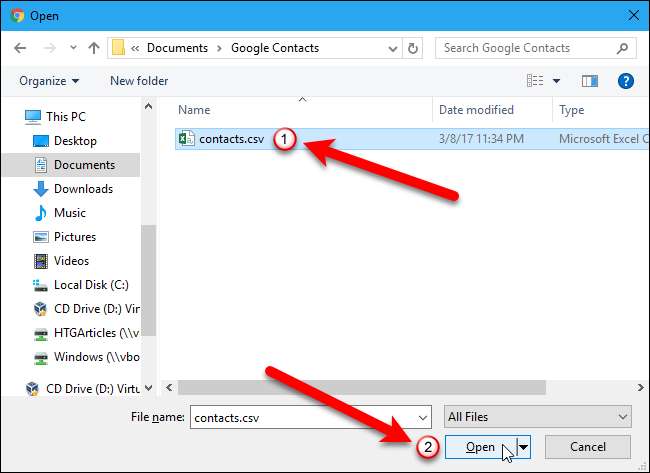Sort by Name column header
Image resolution: width=650 pixels, height=473 pixels.
pos(194,110)
